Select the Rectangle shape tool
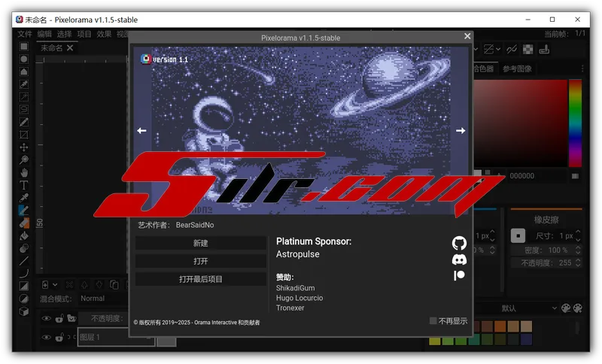Screen dimensions: 602x364 [x=24, y=286]
